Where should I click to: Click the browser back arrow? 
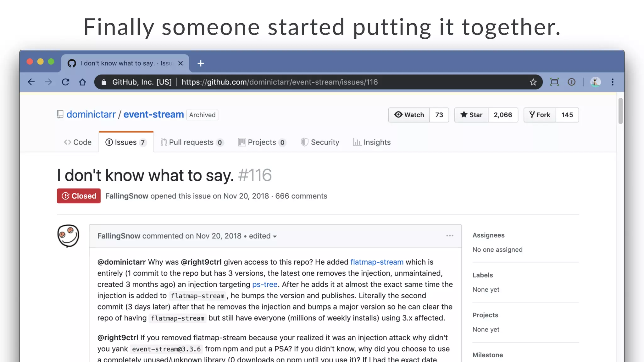click(x=31, y=82)
